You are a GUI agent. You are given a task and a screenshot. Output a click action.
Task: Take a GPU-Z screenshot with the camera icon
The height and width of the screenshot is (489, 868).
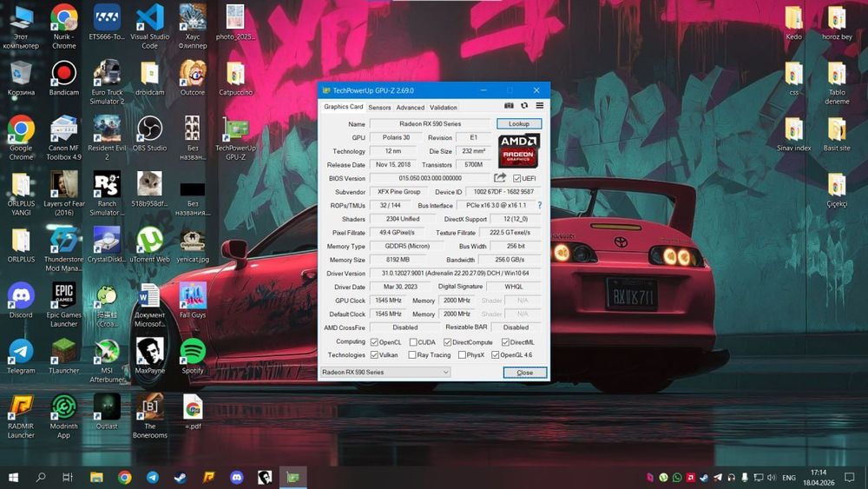click(509, 106)
